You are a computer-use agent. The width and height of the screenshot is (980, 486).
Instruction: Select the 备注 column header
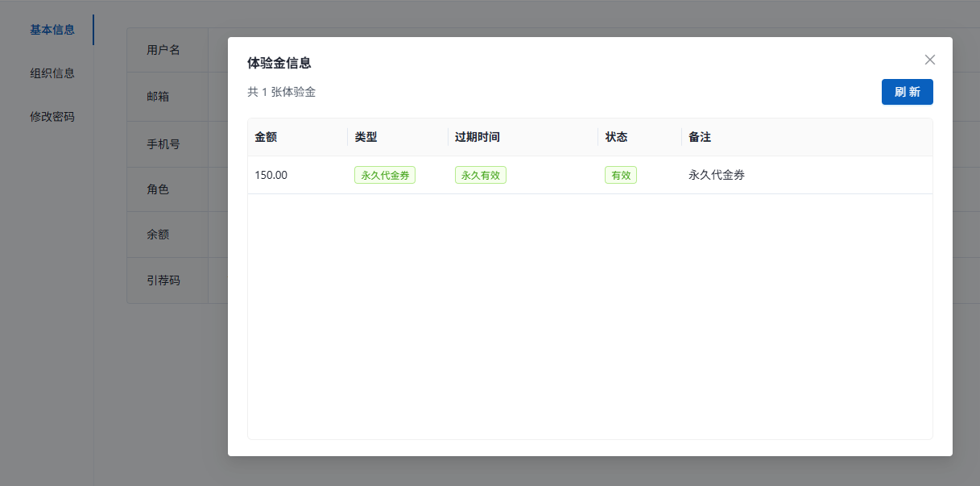pos(700,137)
